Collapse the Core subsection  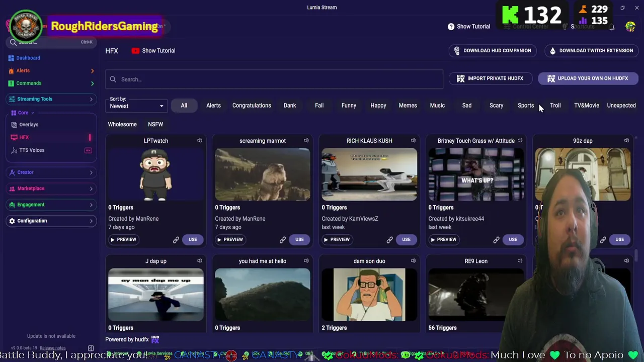[23, 113]
